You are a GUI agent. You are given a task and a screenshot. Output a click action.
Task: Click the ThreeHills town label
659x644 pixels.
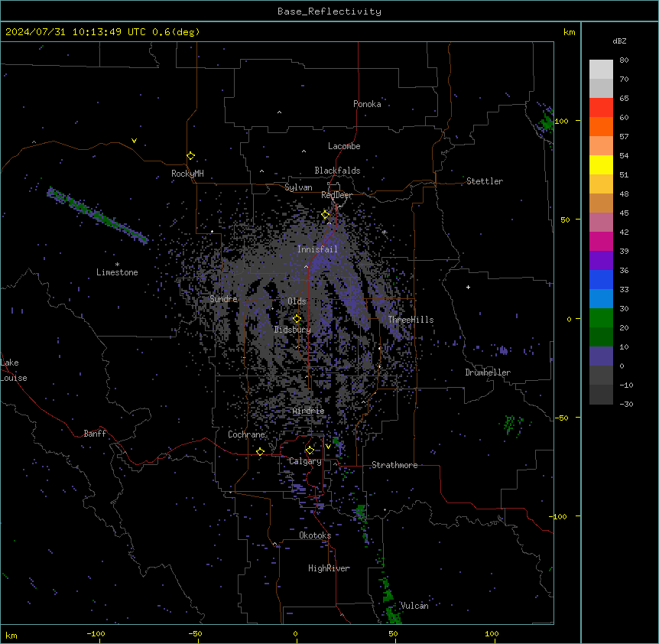point(411,320)
